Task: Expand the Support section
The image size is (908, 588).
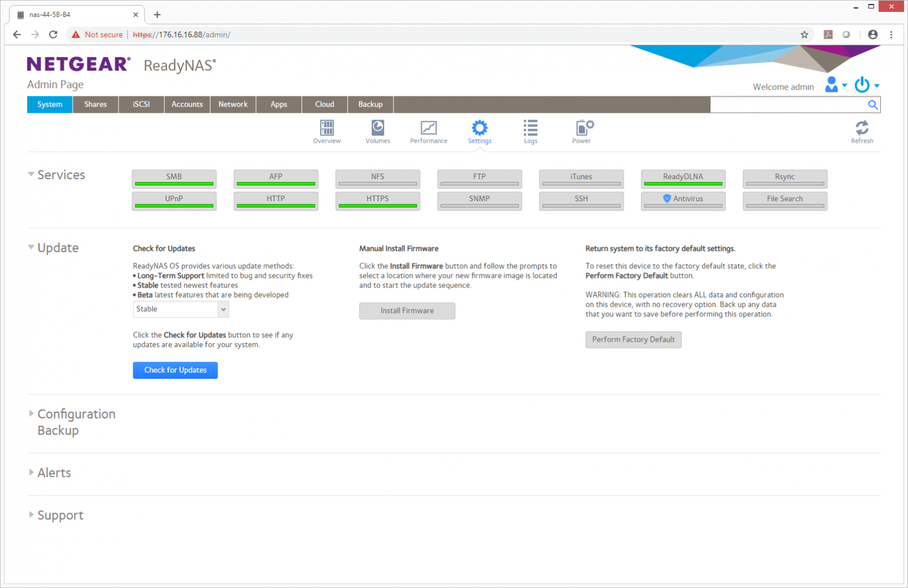Action: (31, 515)
